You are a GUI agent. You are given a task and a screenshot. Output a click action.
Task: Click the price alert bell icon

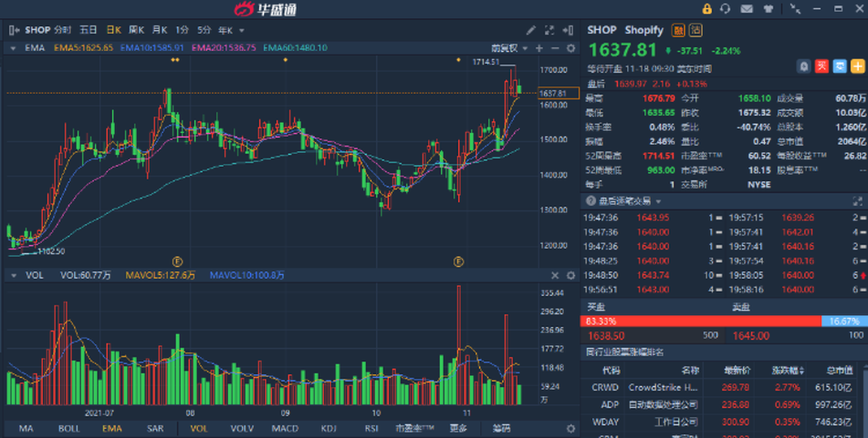[803, 67]
